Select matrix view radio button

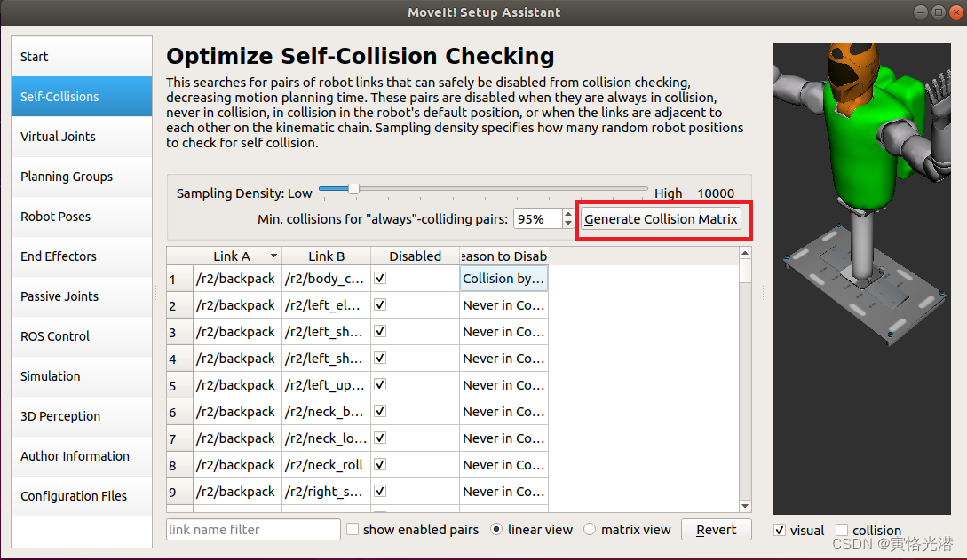(590, 529)
